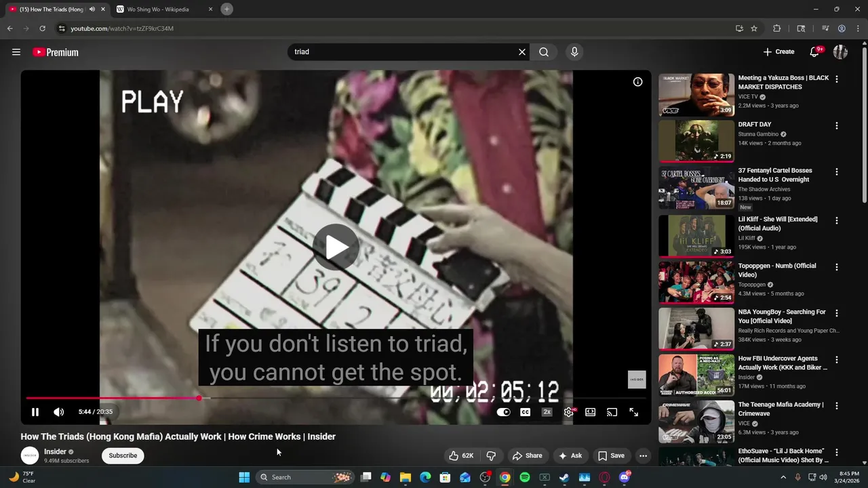Open options for 'Lil Kliff - She Will' video
The width and height of the screenshot is (868, 488).
coord(836,221)
